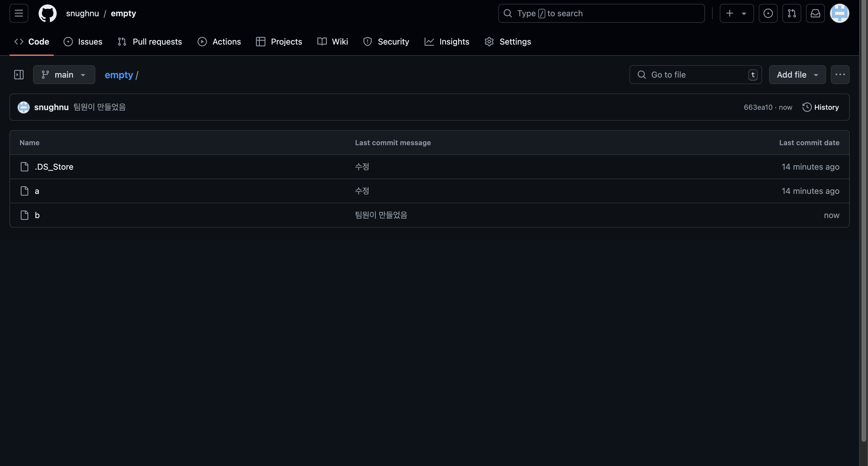Expand the main branch dropdown
Viewport: 868px width, 466px height.
(64, 75)
